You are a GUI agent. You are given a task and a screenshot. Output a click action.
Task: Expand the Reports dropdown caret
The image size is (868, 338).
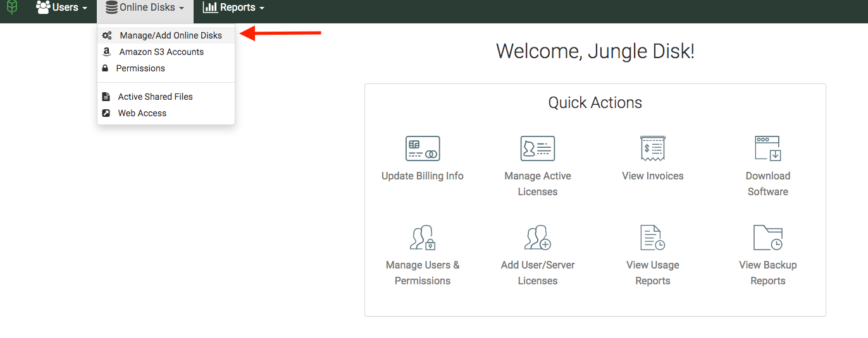261,9
